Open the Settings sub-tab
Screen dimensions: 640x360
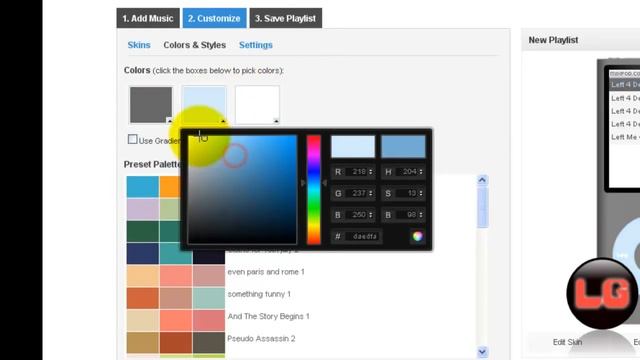[x=256, y=45]
